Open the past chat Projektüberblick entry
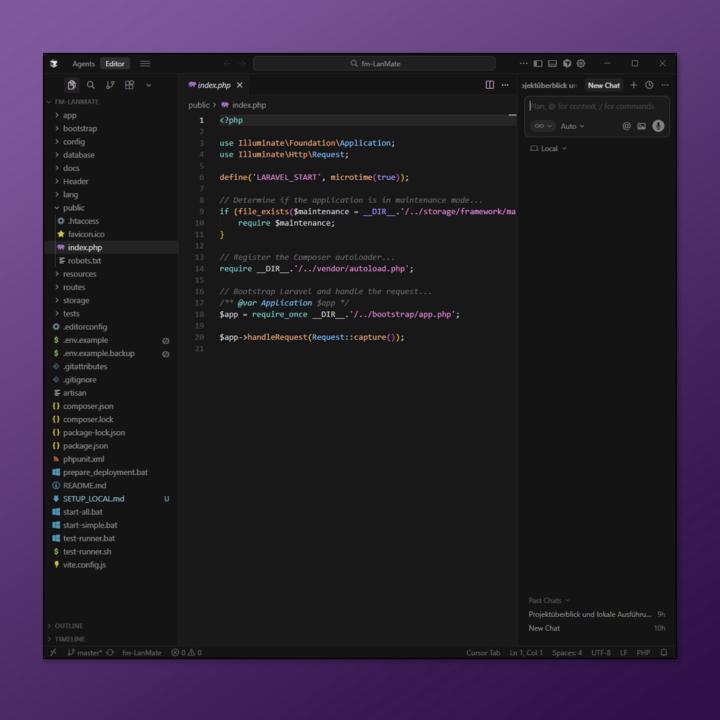720x720 pixels. pyautogui.click(x=589, y=614)
